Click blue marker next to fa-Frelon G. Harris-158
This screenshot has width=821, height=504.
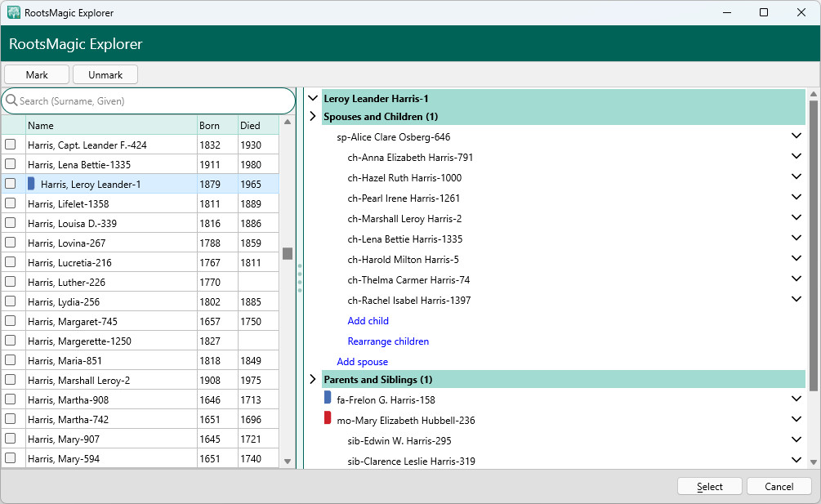coord(328,397)
